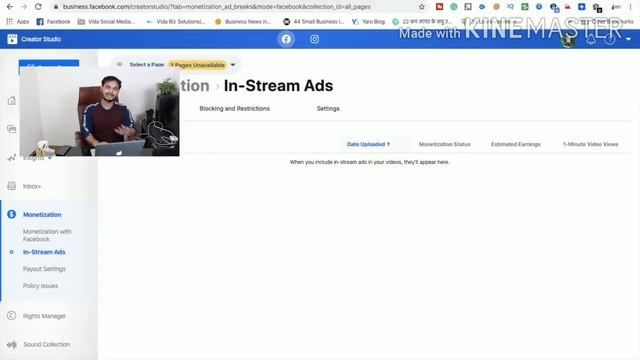640x360 pixels.
Task: Open Policy Issues in sidebar
Action: (x=40, y=286)
